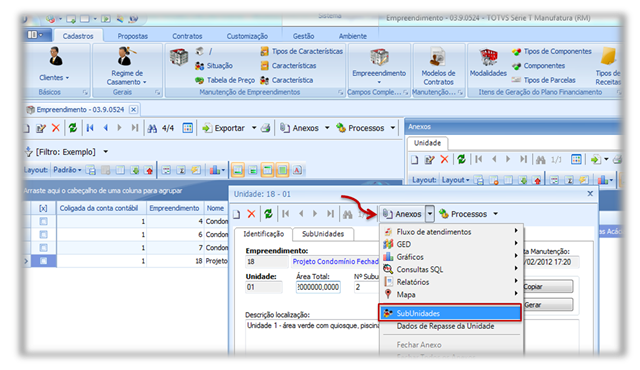Click red delete X in Unidade 18 - 01 dialog

point(251,214)
